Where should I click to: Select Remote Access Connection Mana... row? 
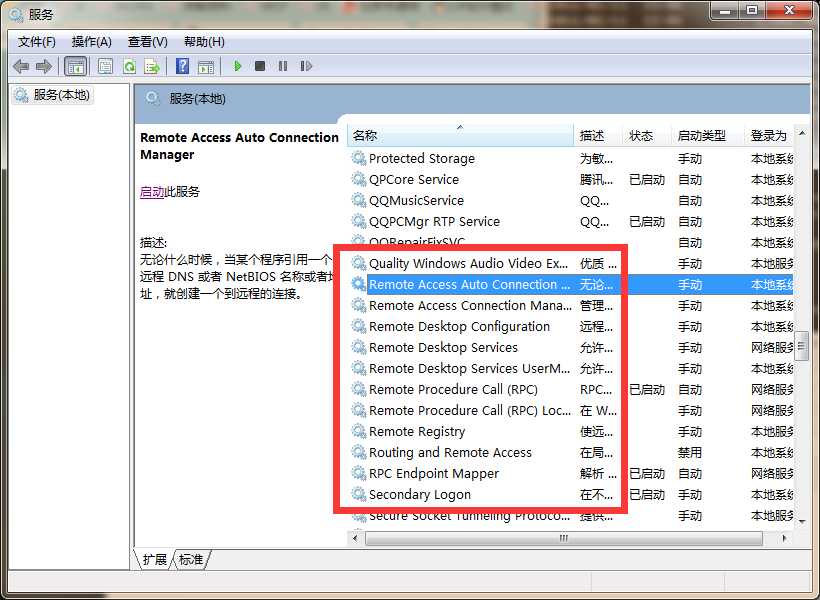572,305
